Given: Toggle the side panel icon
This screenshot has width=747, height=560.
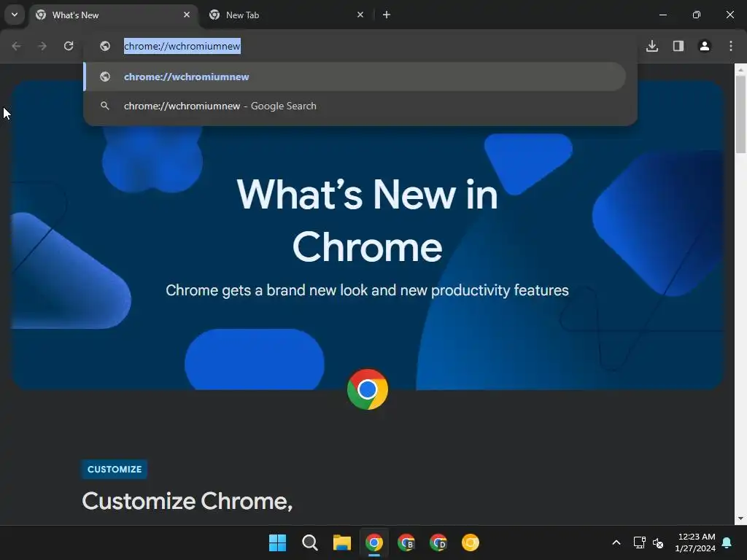Looking at the screenshot, I should click(678, 46).
